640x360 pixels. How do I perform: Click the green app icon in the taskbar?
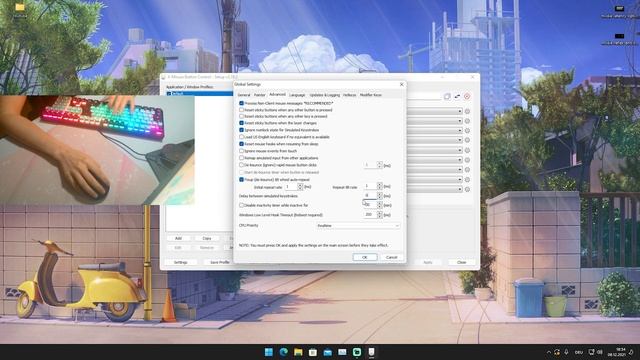[x=357, y=352]
